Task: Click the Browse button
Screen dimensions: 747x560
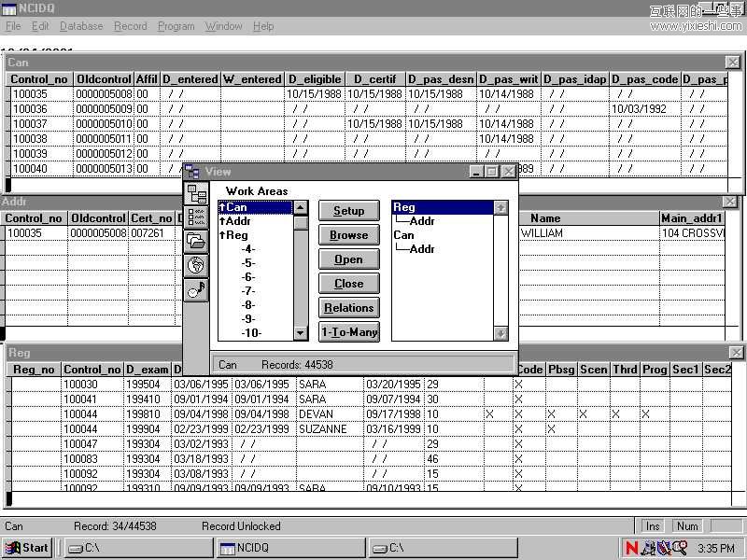Action: click(348, 235)
